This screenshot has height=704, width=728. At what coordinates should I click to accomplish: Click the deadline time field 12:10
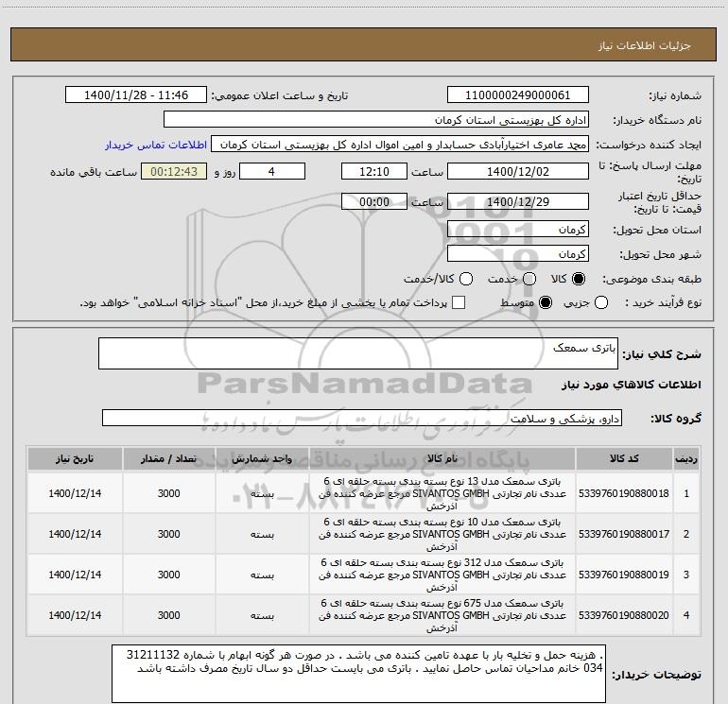point(374,171)
